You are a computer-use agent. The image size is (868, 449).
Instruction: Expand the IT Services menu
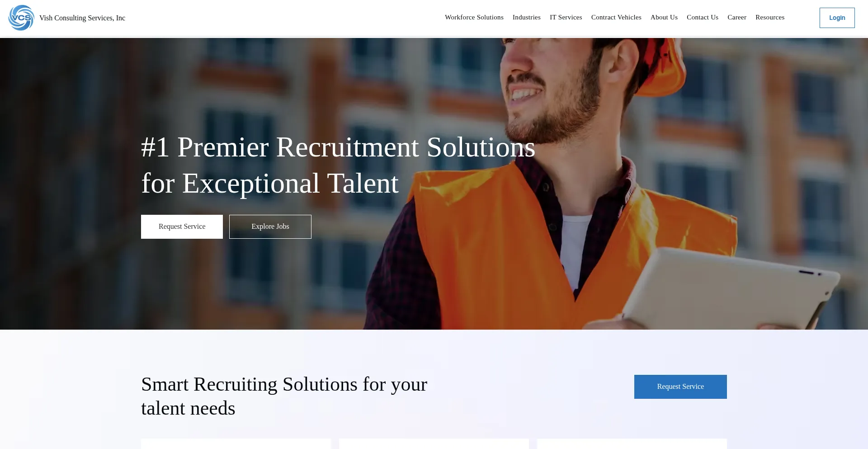click(566, 17)
